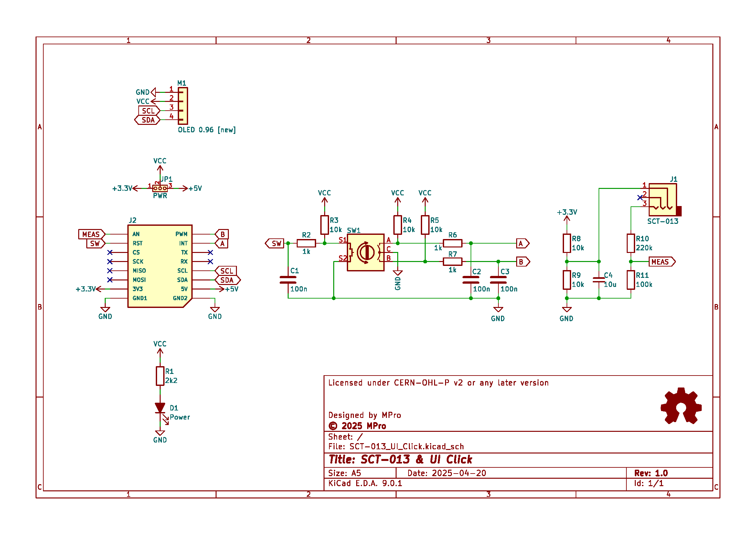
Task: Click the JP1 PWR jumper symbol
Action: pos(160,188)
